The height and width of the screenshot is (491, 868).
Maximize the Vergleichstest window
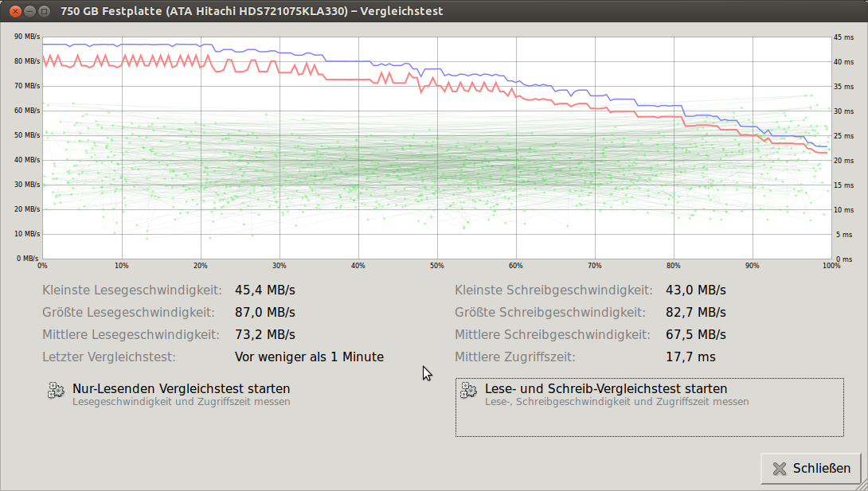coord(45,11)
